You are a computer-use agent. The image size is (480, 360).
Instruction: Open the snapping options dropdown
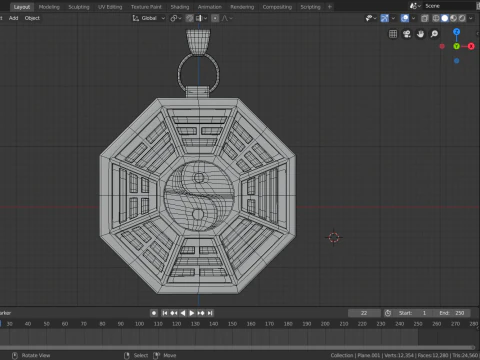click(x=201, y=18)
